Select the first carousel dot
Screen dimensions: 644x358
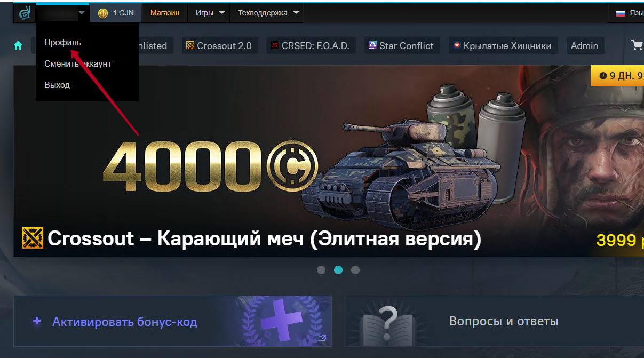click(321, 270)
